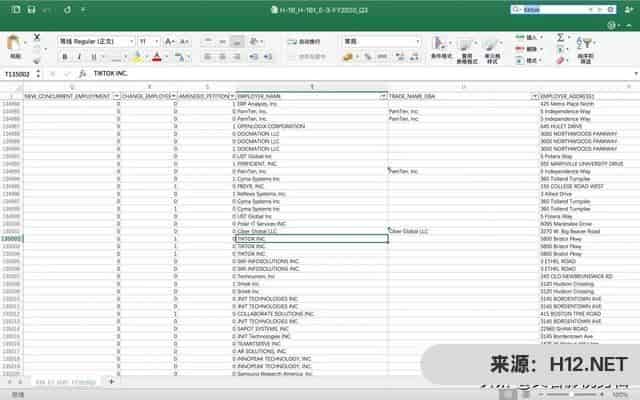640x400 pixels.
Task: Open filter for AMENDED_PETITION column
Action: (x=232, y=96)
